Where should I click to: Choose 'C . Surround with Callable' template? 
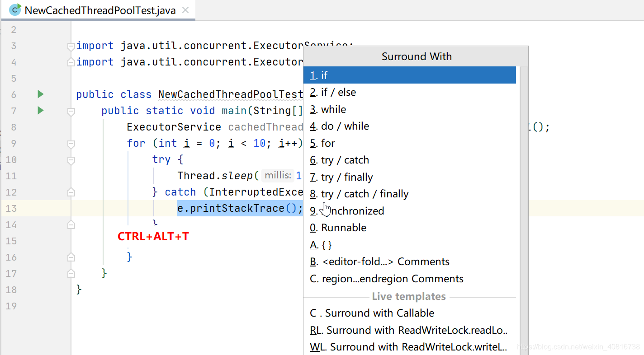410,313
